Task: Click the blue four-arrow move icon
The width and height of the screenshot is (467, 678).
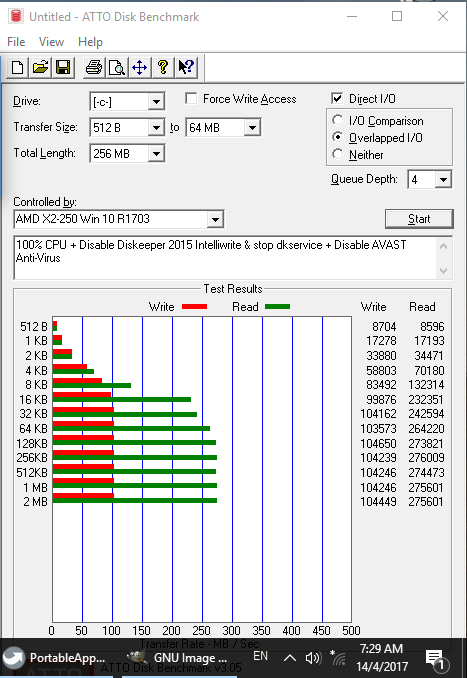Action: pyautogui.click(x=140, y=68)
